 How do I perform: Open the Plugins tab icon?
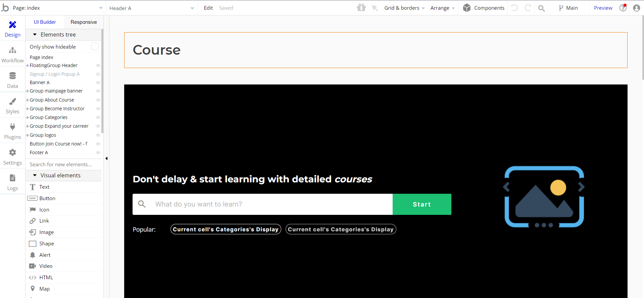pyautogui.click(x=12, y=127)
